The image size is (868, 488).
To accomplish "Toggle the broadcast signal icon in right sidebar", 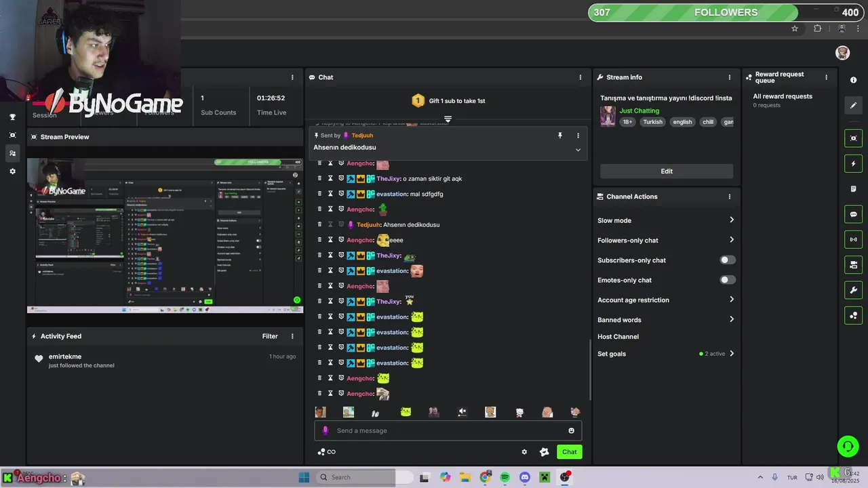I will [853, 239].
